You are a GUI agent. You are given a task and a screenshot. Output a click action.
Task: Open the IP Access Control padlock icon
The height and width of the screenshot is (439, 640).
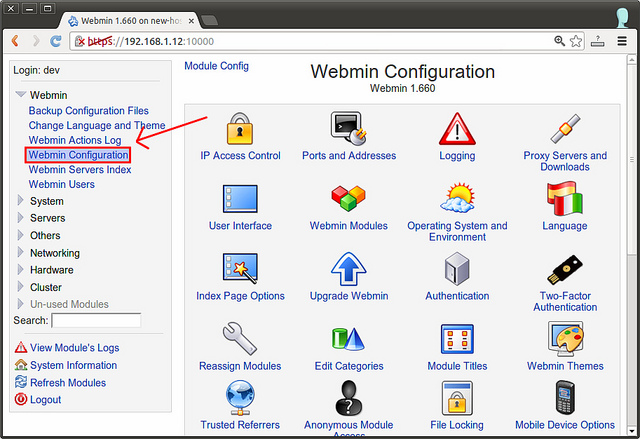click(x=240, y=129)
